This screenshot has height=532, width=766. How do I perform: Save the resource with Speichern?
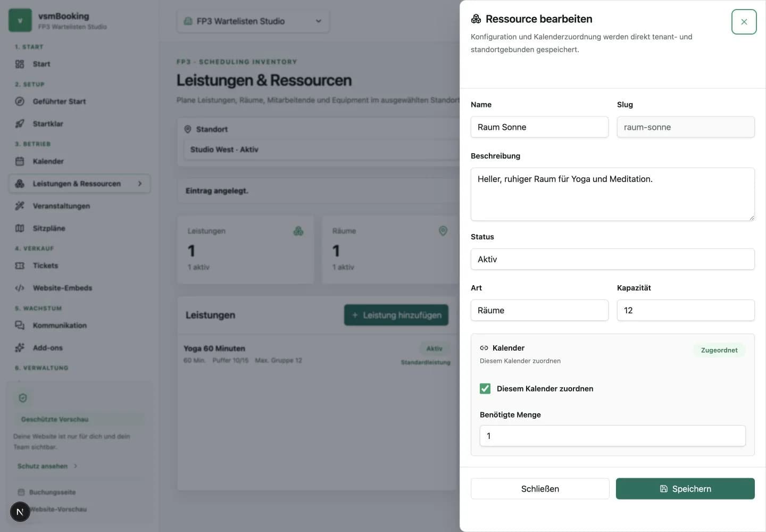[685, 488]
